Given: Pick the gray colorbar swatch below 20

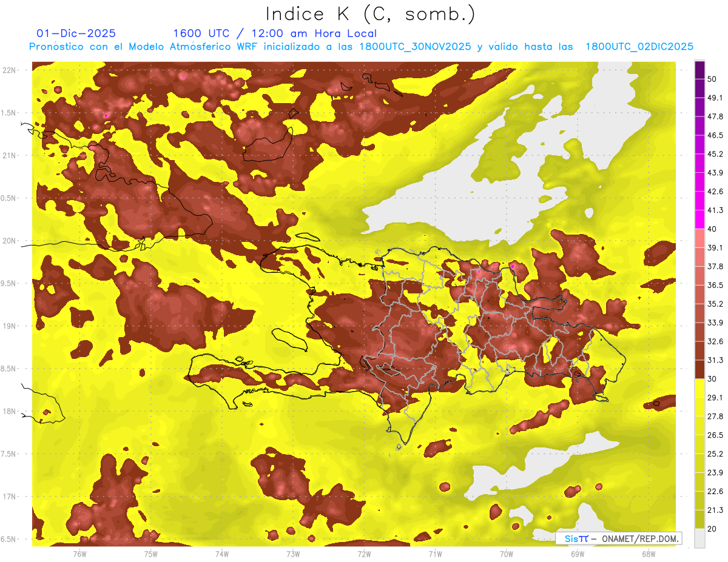Looking at the screenshot, I should (700, 538).
